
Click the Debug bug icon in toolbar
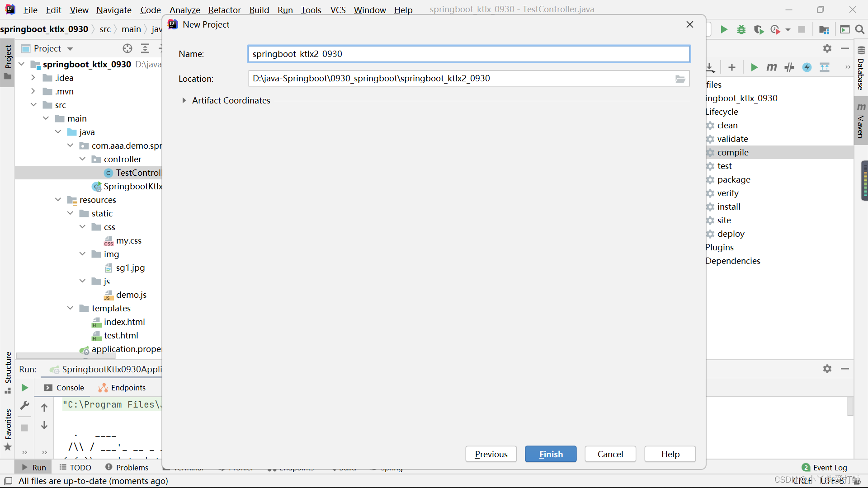pyautogui.click(x=741, y=29)
